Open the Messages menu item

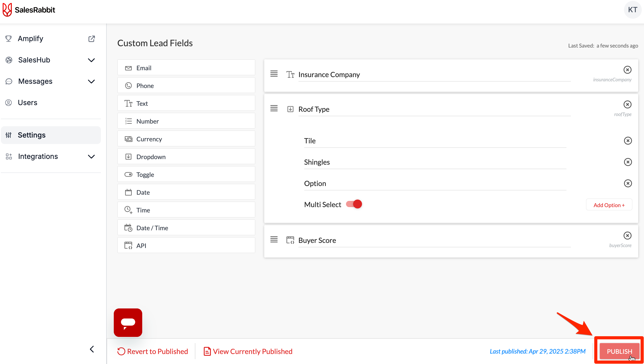pyautogui.click(x=35, y=81)
